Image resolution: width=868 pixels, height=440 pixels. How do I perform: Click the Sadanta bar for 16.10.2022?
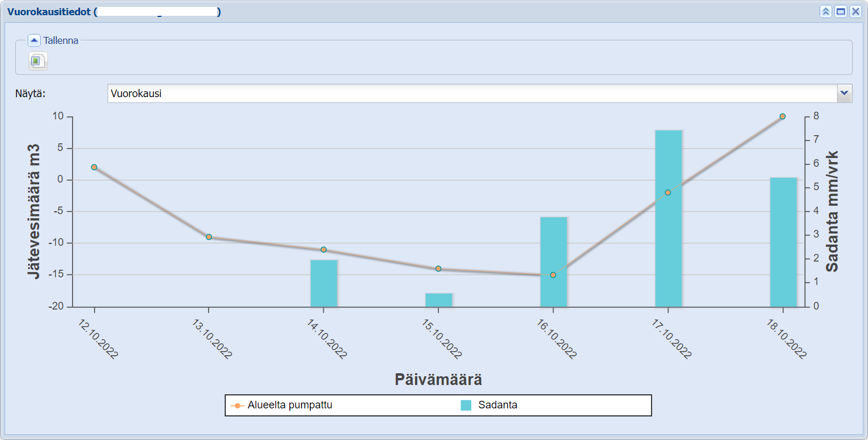[x=554, y=262]
